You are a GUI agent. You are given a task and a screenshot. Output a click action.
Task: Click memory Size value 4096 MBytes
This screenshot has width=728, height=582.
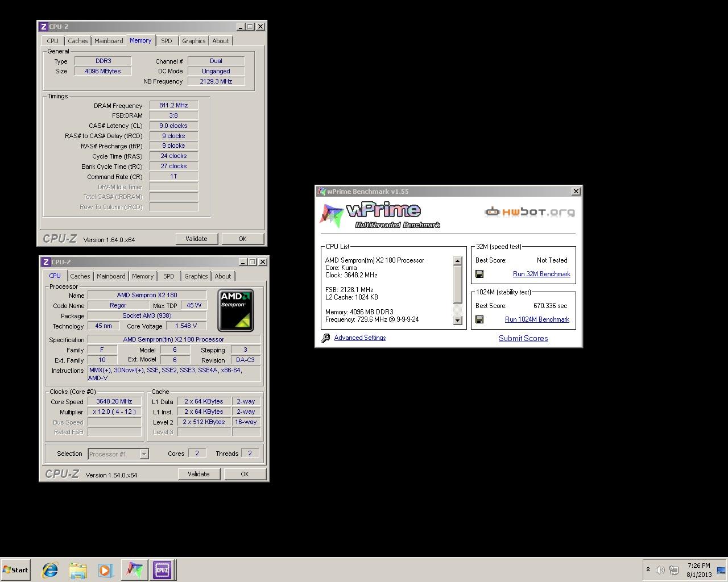coord(103,71)
